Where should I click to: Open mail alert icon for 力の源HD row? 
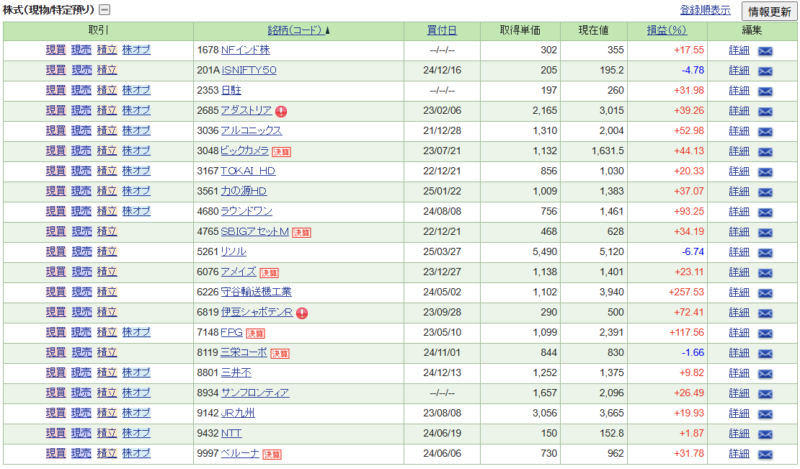(x=765, y=192)
